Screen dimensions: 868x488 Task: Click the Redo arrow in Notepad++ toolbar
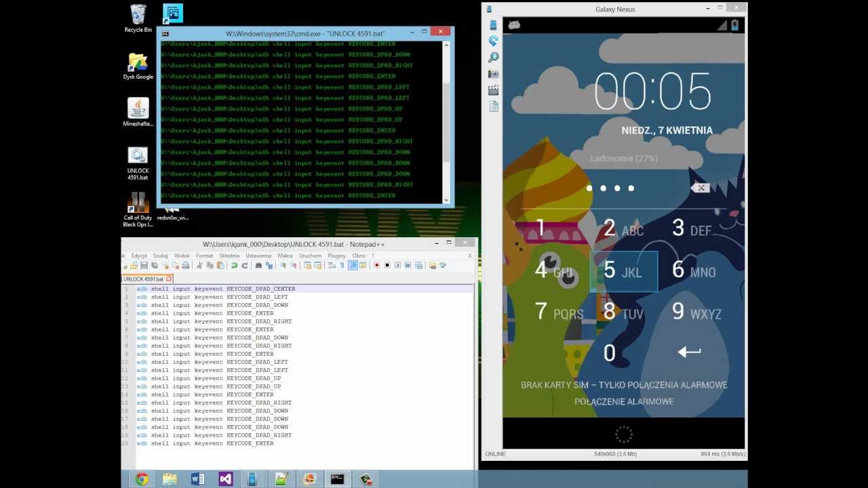pos(245,265)
